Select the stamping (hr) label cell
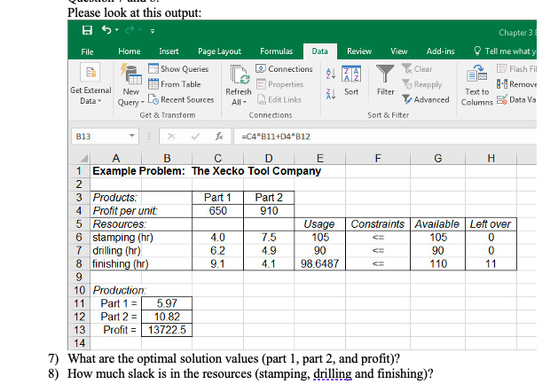Image resolution: width=558 pixels, height=392 pixels. point(116,238)
